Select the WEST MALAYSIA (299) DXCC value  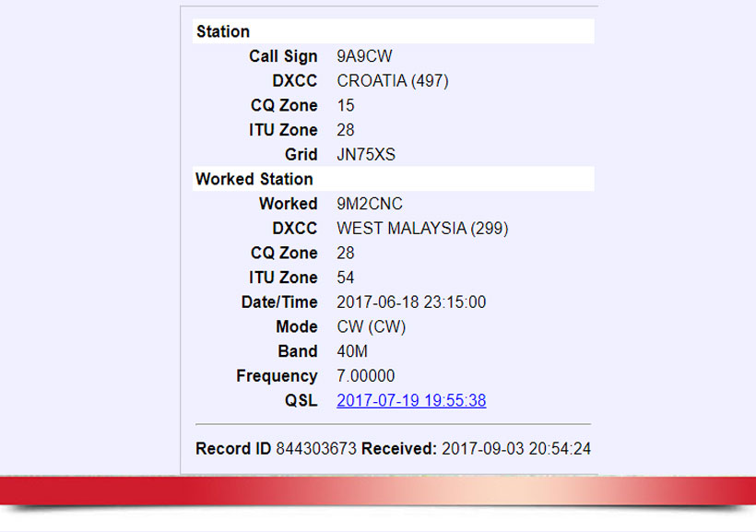(x=422, y=229)
